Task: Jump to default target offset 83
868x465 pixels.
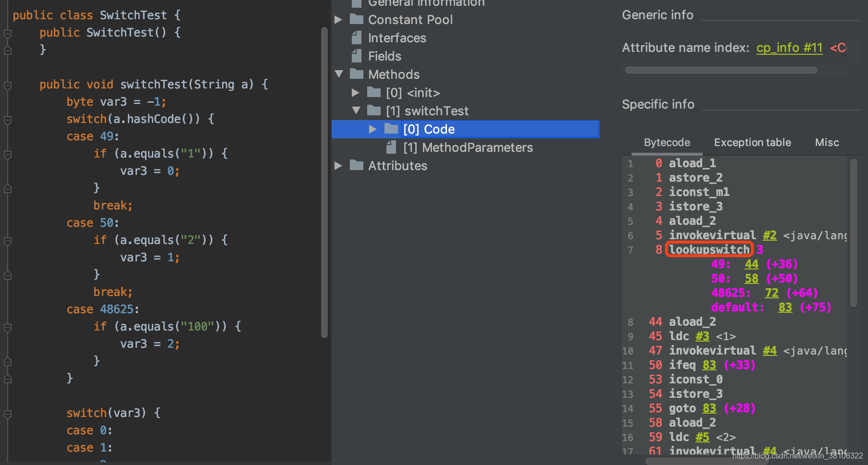Action: tap(785, 307)
